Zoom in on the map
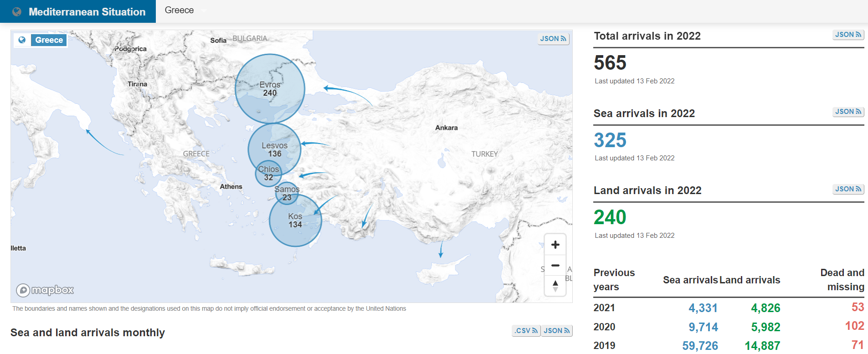The width and height of the screenshot is (868, 354). (x=555, y=245)
